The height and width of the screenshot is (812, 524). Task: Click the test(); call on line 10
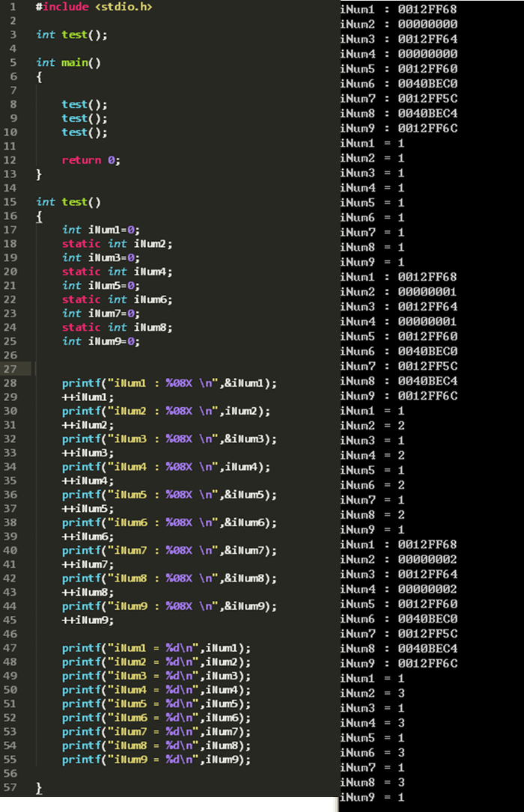click(85, 132)
